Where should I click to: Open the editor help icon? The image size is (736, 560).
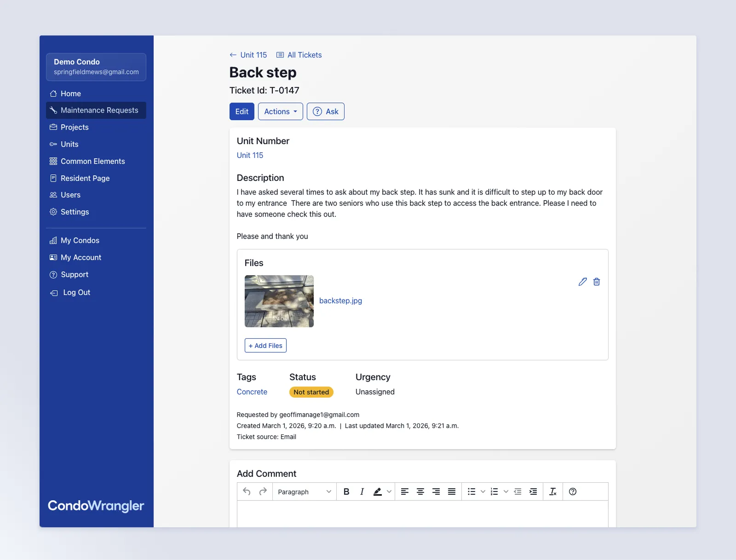click(x=573, y=491)
